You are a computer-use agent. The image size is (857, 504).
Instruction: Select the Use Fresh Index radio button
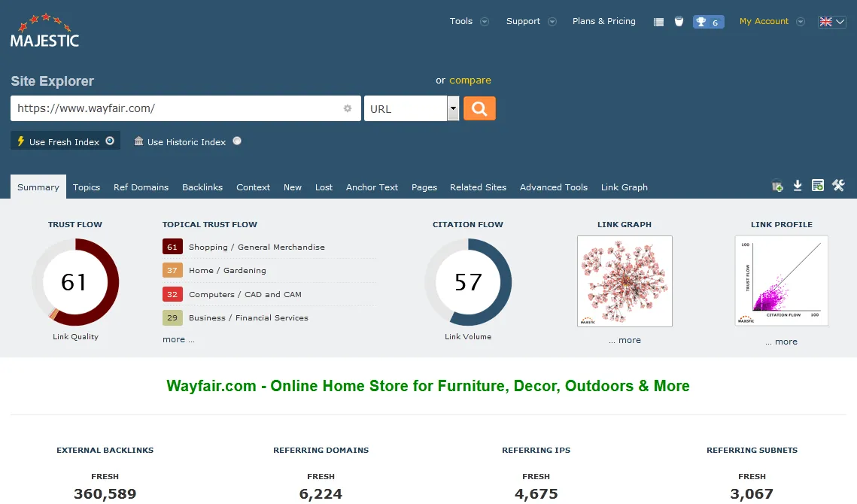click(110, 141)
